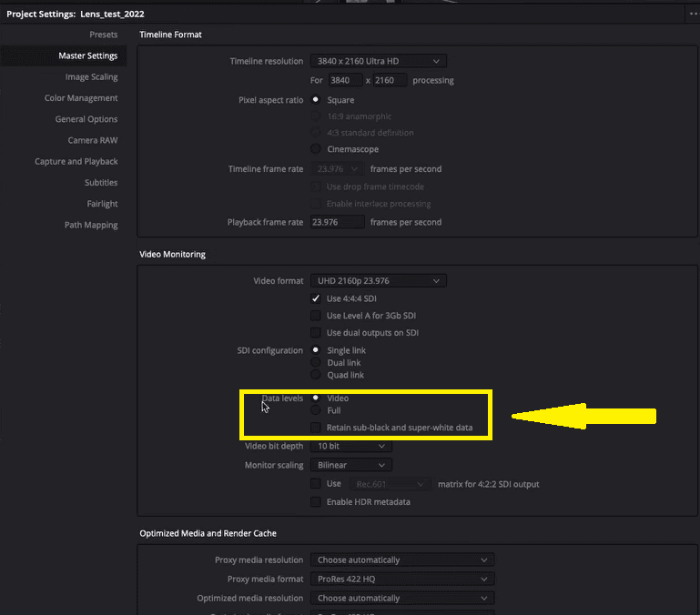
Task: Select Single link SDI configuration
Action: click(x=316, y=350)
